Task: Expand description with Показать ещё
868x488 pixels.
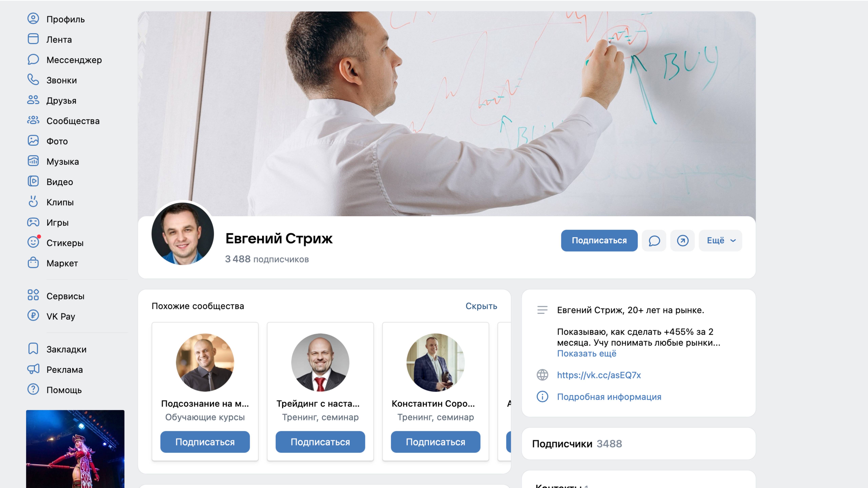Action: point(587,354)
